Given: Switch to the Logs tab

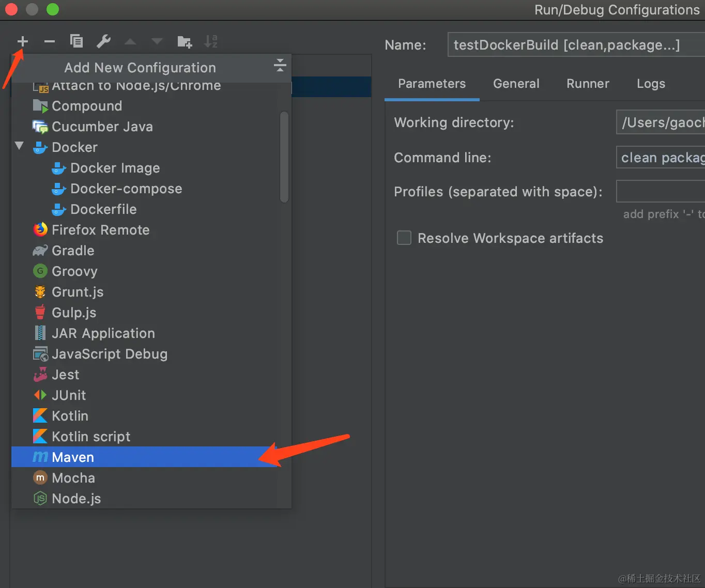Looking at the screenshot, I should pos(651,84).
